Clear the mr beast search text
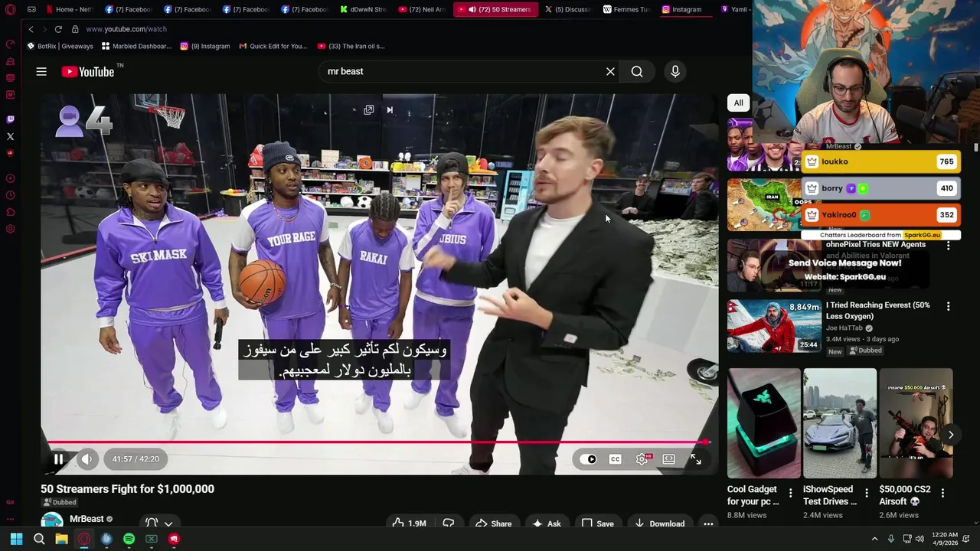980x551 pixels. [610, 71]
